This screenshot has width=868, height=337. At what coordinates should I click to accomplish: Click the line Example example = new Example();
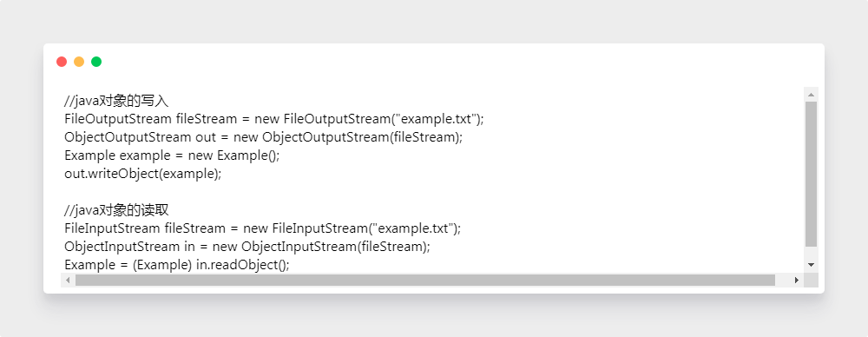coord(172,155)
